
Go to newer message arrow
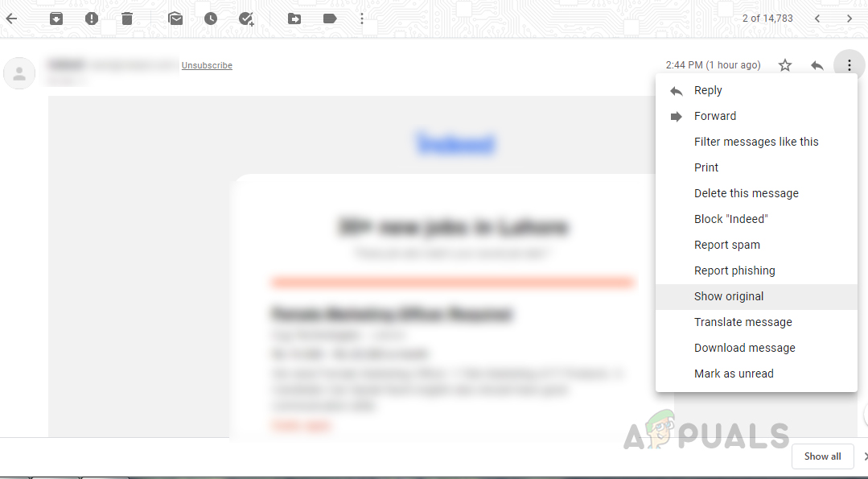[x=817, y=19]
